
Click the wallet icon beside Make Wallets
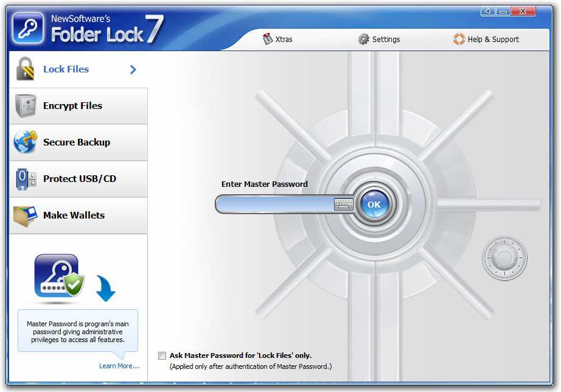click(26, 216)
